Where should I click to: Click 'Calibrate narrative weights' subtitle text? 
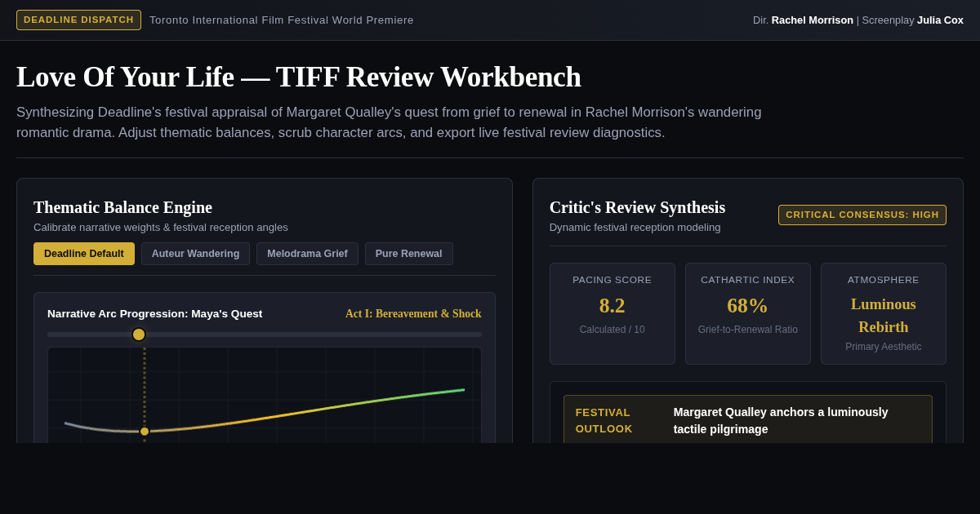(161, 228)
